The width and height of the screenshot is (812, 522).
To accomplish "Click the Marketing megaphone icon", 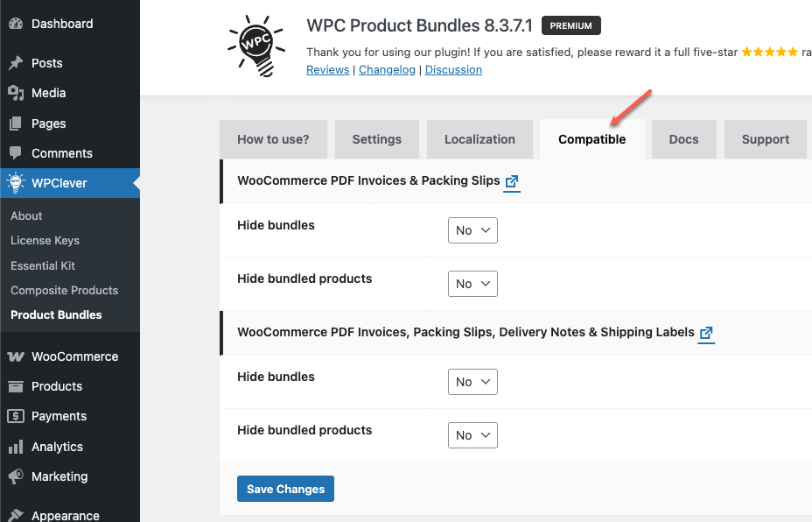I will [16, 476].
